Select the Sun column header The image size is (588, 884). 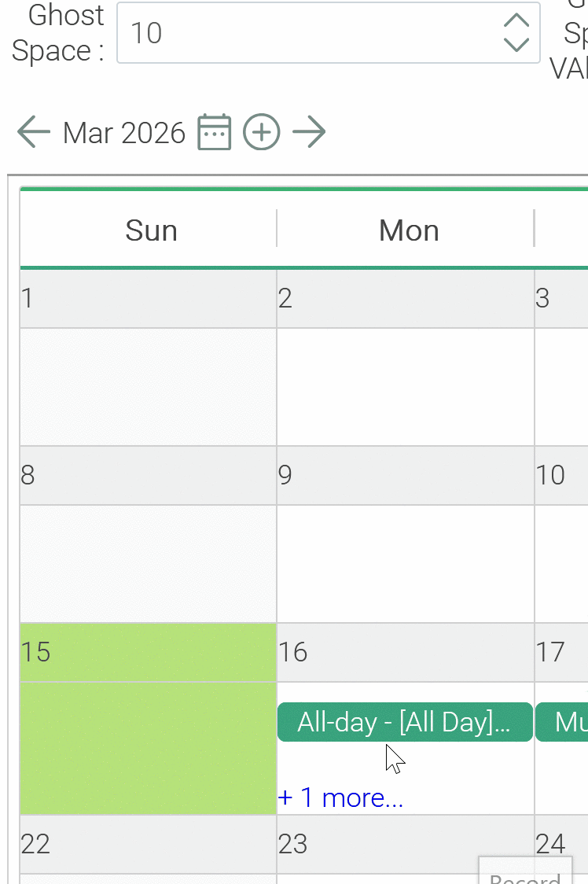pos(151,230)
